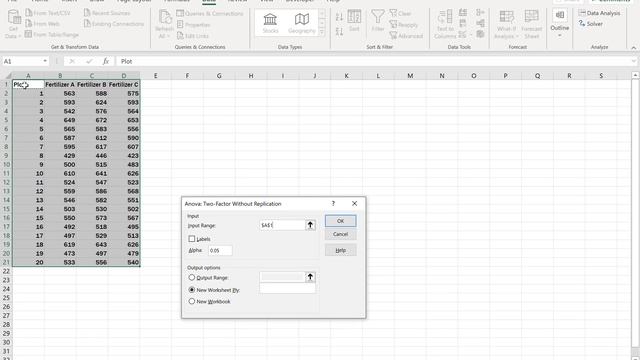The image size is (640, 360).
Task: Click the New Worksheet Ply name field
Action: click(287, 289)
